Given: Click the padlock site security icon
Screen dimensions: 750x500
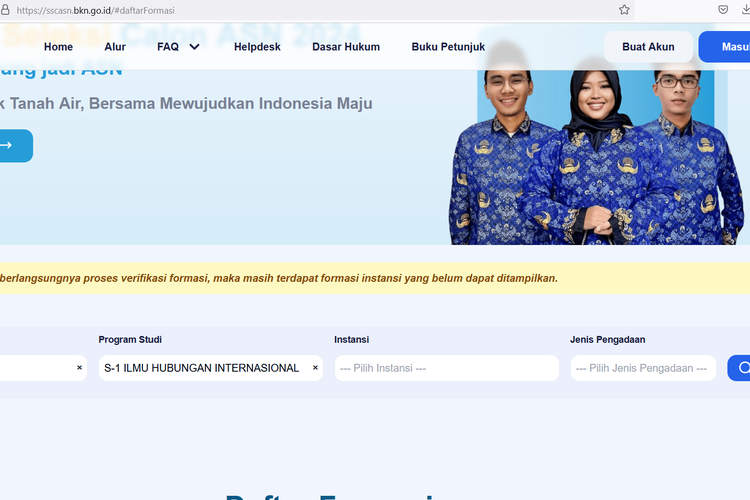Looking at the screenshot, I should coord(5,10).
